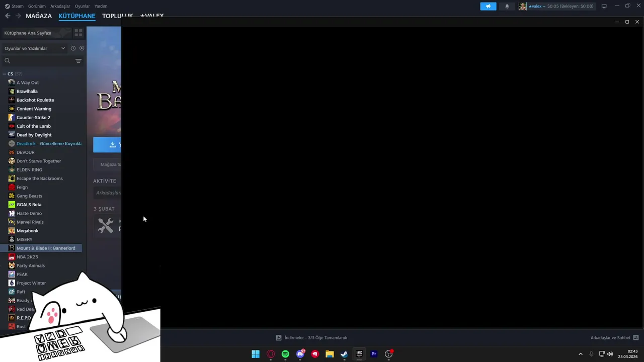This screenshot has height=362, width=644.
Task: Open the KÜTÜPHANE tab
Action: 77,16
